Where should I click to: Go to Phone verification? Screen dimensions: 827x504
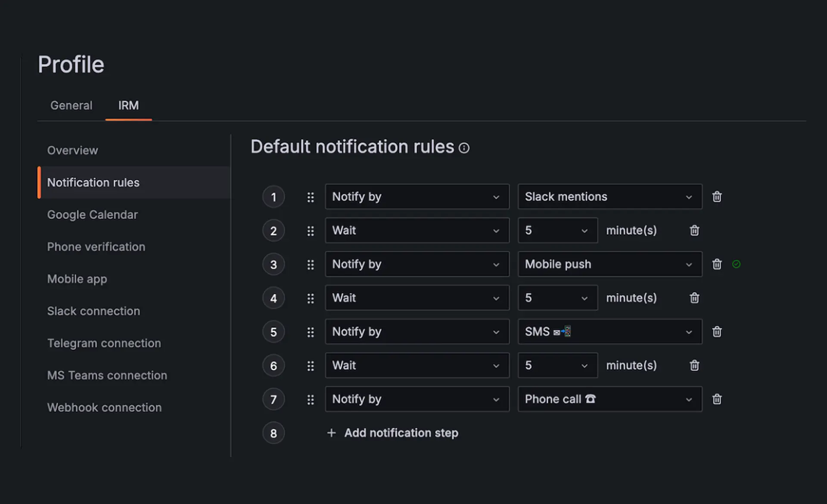(96, 247)
